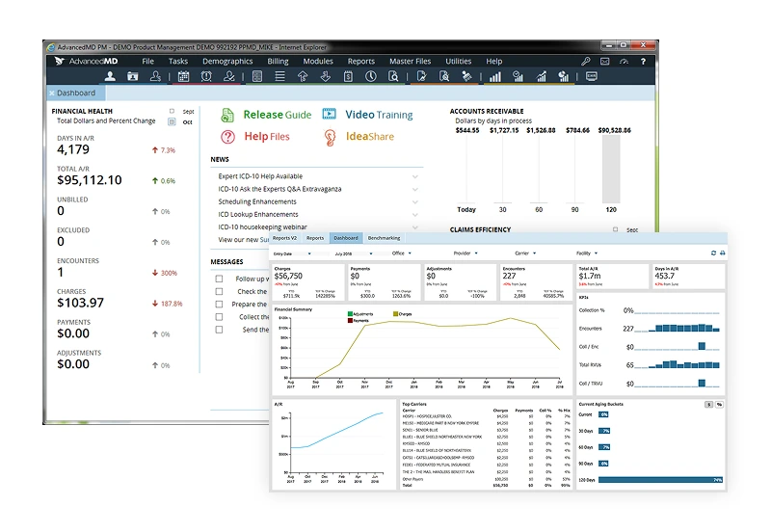Click the up arrow upload toolbar icon
The image size is (771, 532).
click(x=303, y=76)
